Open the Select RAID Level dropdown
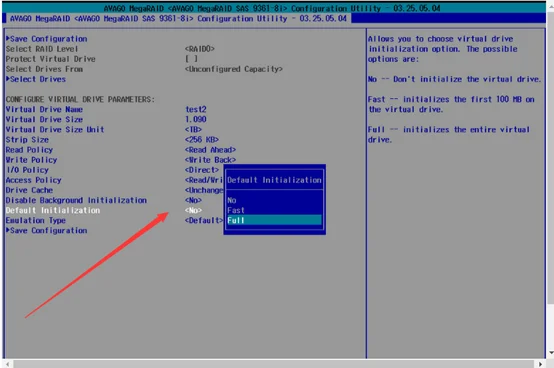The width and height of the screenshot is (554, 368). pos(200,49)
